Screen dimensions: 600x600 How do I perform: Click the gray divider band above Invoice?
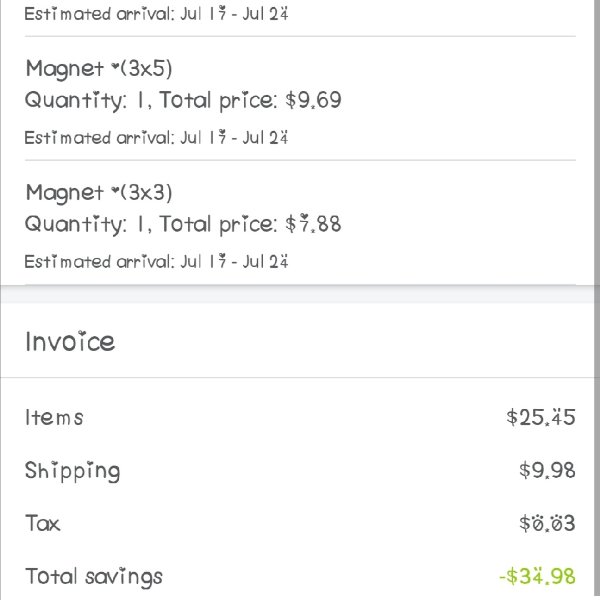pos(297,295)
